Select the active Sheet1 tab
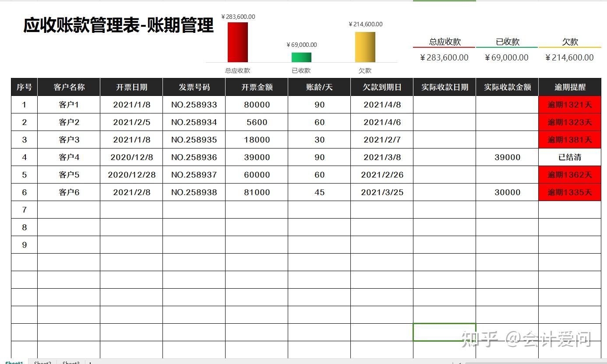This screenshot has height=364, width=607. (x=14, y=362)
